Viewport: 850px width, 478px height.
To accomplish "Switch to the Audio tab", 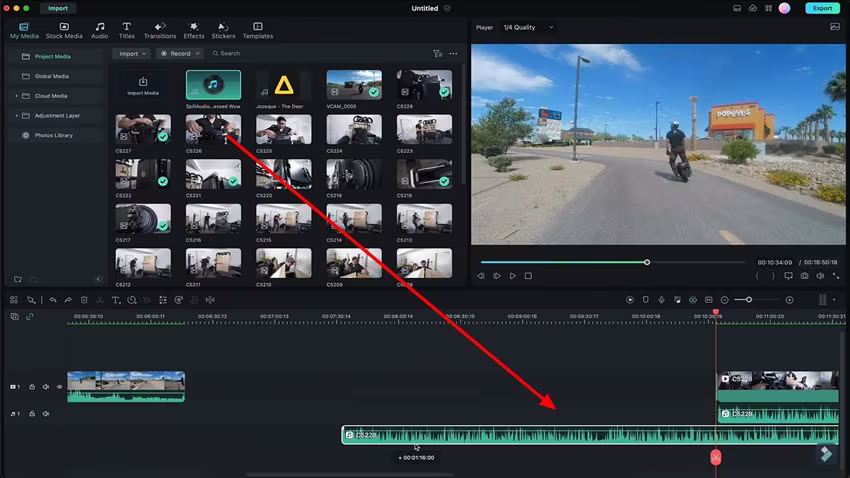I will click(x=99, y=30).
